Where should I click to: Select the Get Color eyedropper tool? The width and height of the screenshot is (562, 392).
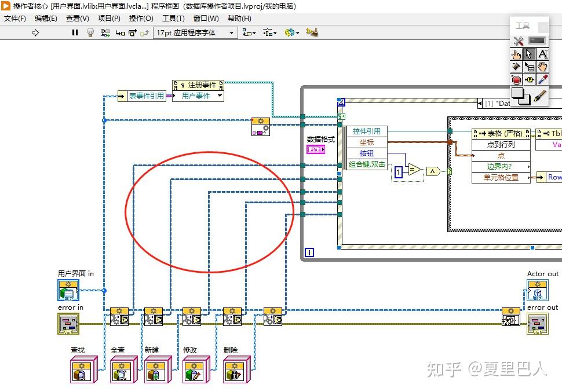point(542,79)
